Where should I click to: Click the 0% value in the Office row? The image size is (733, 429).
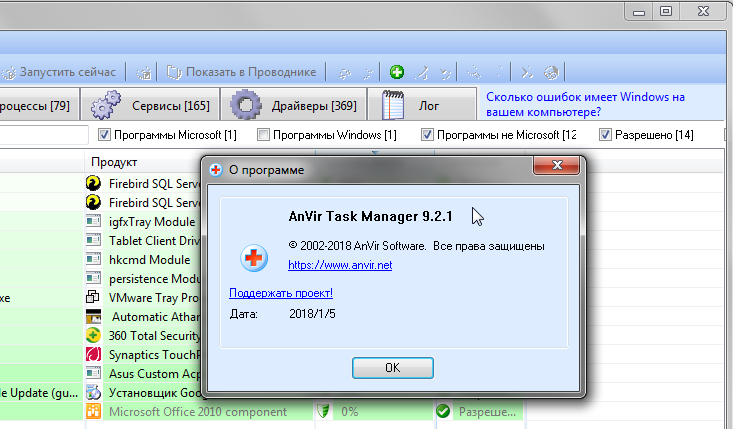pos(350,412)
